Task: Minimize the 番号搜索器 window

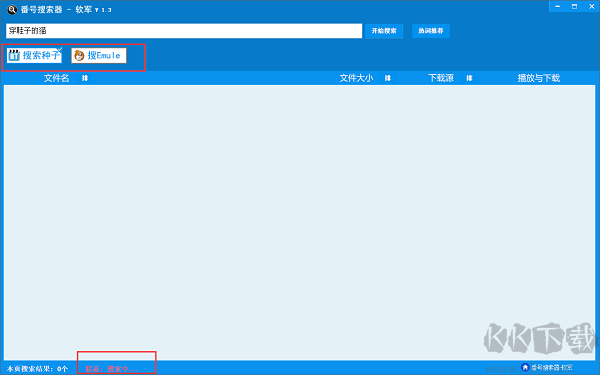Action: (558, 7)
